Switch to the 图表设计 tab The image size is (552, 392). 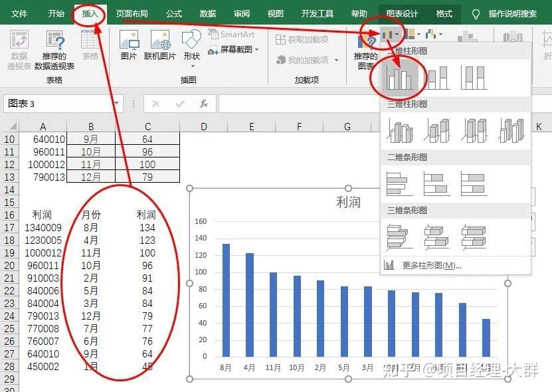[x=402, y=14]
